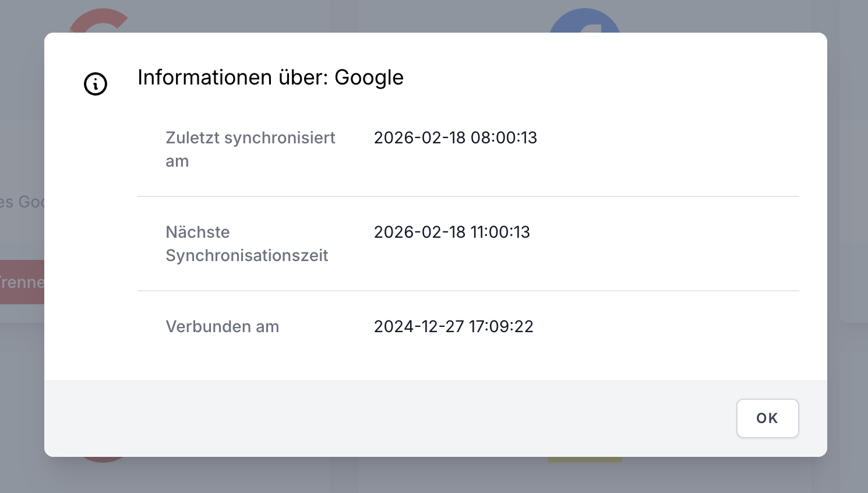The image size is (868, 493).
Task: Click the OK button in dialog
Action: [x=767, y=418]
